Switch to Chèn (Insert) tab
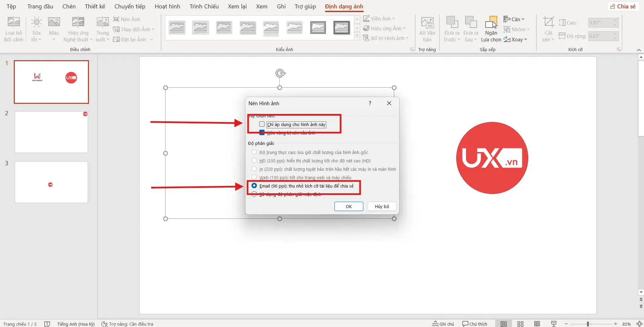Viewport: 644px width, 327px height. tap(69, 6)
